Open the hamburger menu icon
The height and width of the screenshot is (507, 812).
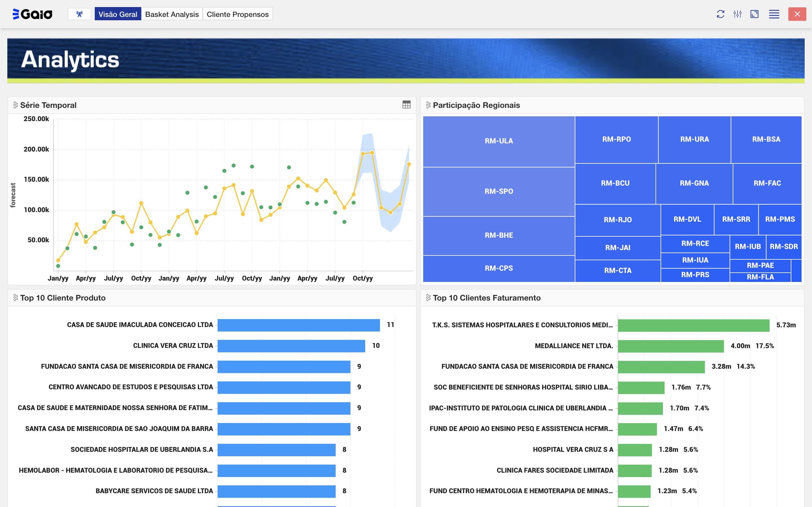tap(774, 14)
